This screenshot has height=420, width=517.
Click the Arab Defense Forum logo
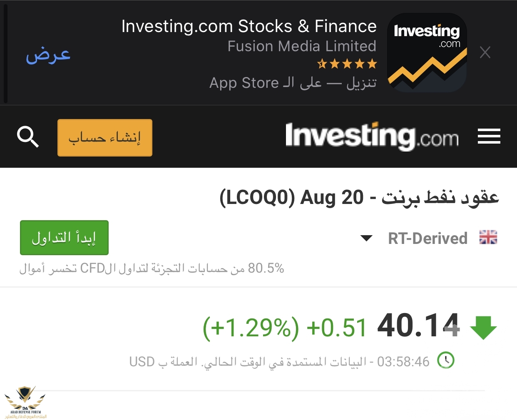point(26,403)
